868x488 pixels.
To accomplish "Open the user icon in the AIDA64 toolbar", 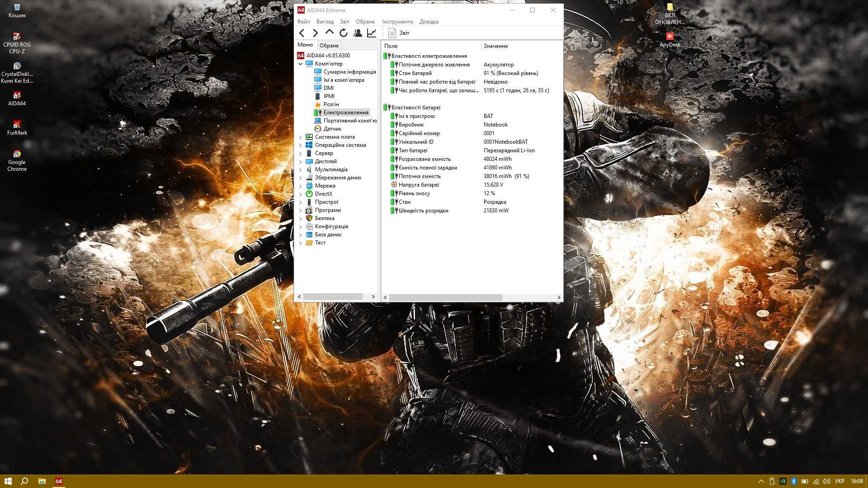I will point(358,33).
